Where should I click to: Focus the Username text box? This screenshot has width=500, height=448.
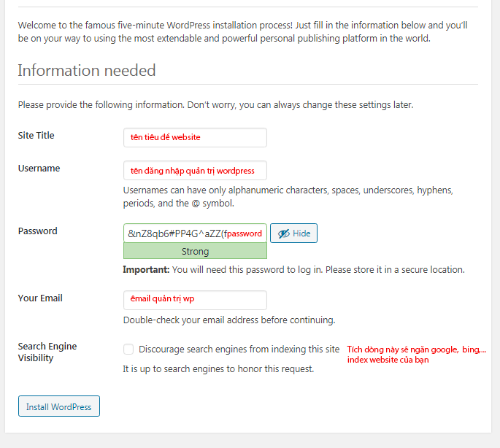pyautogui.click(x=195, y=171)
